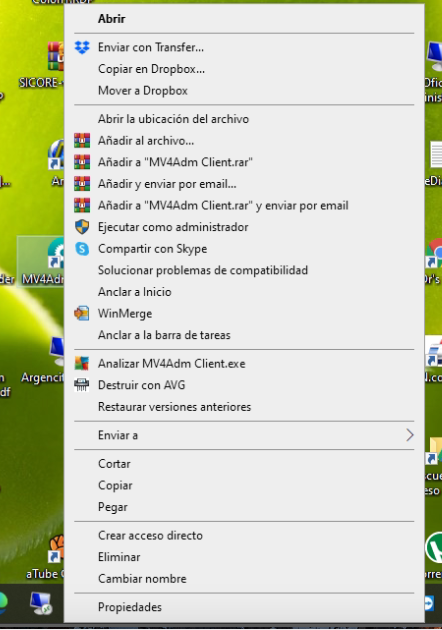Choose Destruir con AVG
This screenshot has width=442, height=630.
coord(244,385)
